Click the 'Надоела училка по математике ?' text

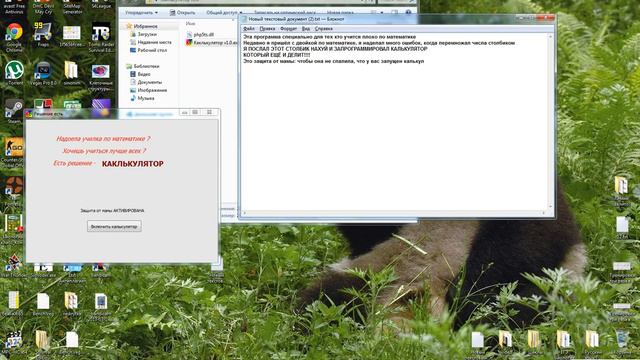pyautogui.click(x=103, y=139)
